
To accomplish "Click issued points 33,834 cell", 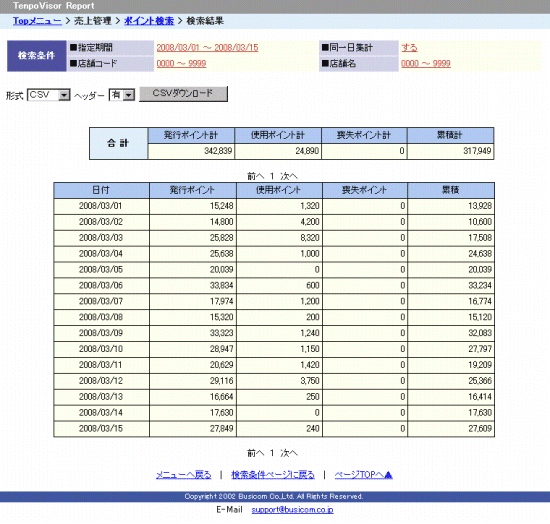I will point(193,285).
